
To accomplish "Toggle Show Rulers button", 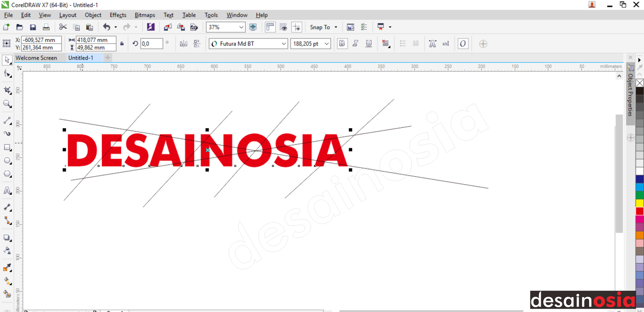I will click(270, 27).
